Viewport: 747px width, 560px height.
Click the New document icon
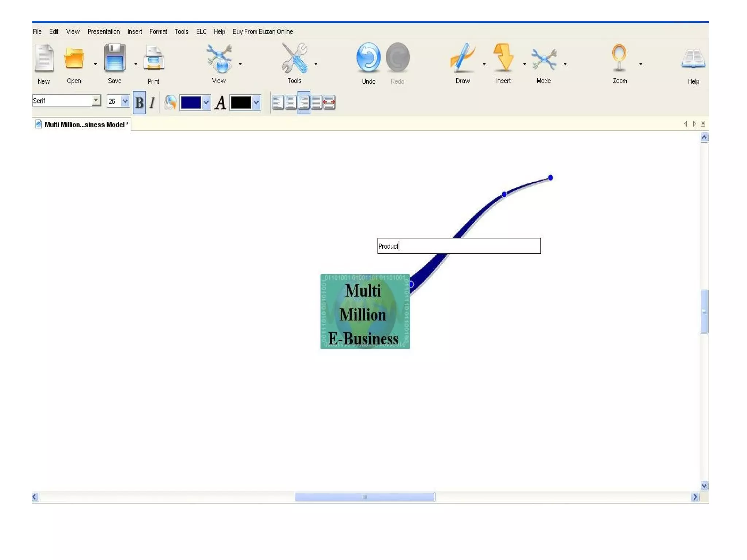point(44,58)
